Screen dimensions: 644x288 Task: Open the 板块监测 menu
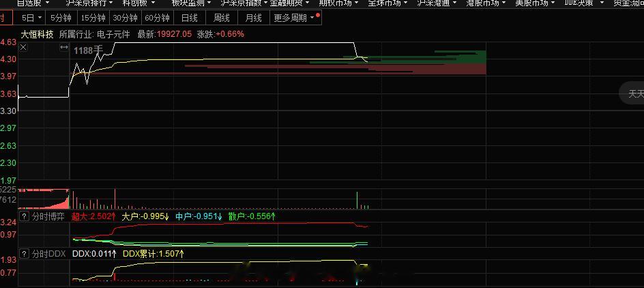tap(191, 3)
